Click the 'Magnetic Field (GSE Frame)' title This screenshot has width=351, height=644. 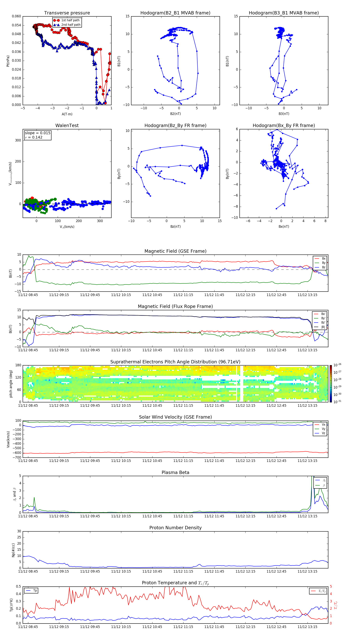point(175,251)
